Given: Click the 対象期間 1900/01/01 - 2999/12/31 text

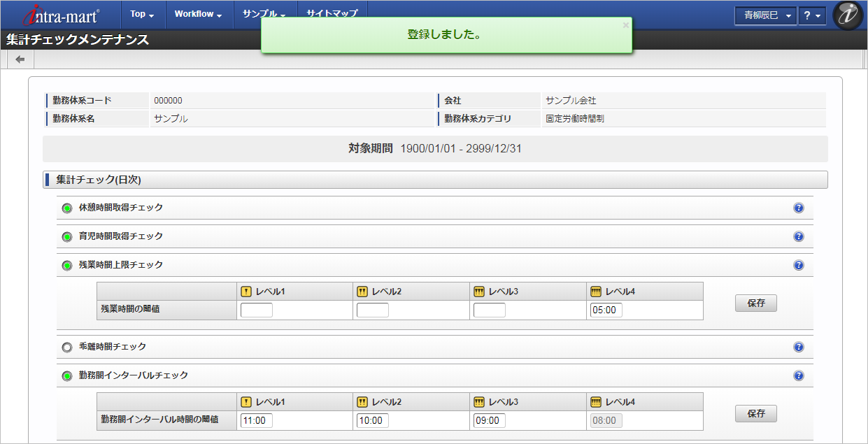Looking at the screenshot, I should pos(435,149).
